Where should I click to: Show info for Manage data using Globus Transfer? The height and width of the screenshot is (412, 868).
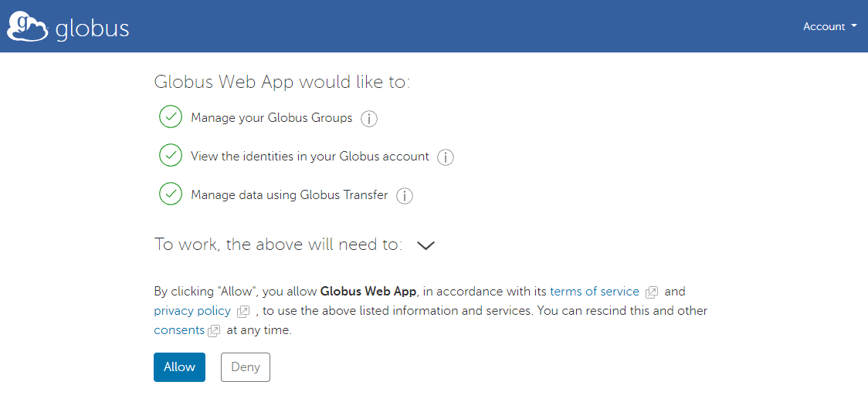[405, 196]
